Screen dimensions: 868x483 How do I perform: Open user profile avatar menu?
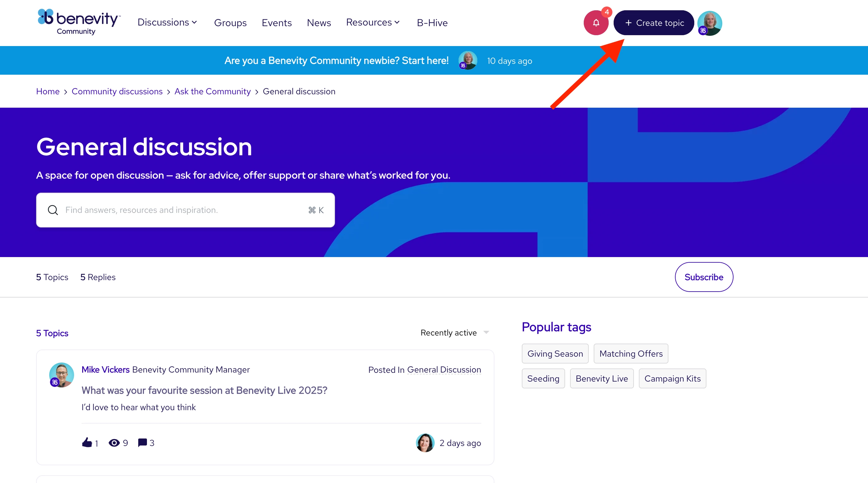point(710,23)
